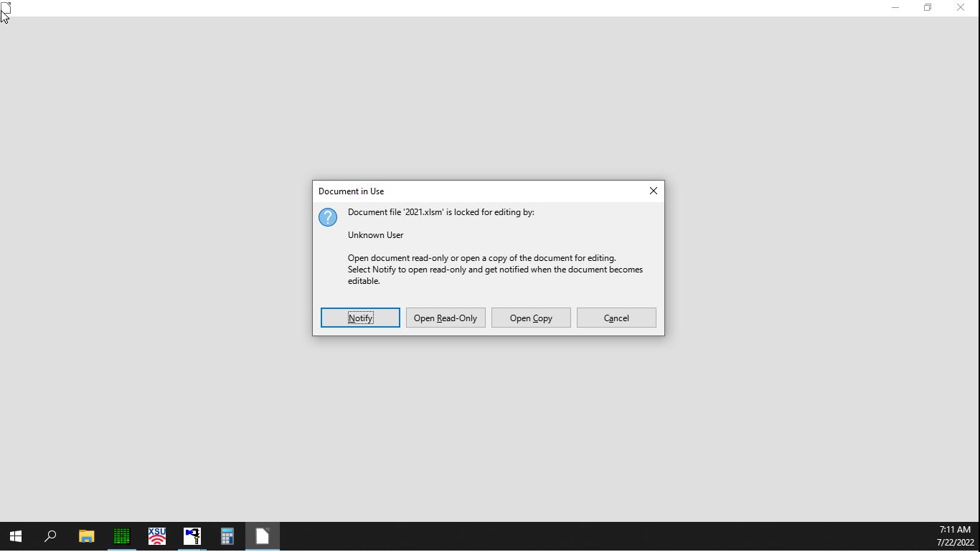This screenshot has height=552, width=980.
Task: Open the Windows Start menu
Action: click(x=16, y=536)
